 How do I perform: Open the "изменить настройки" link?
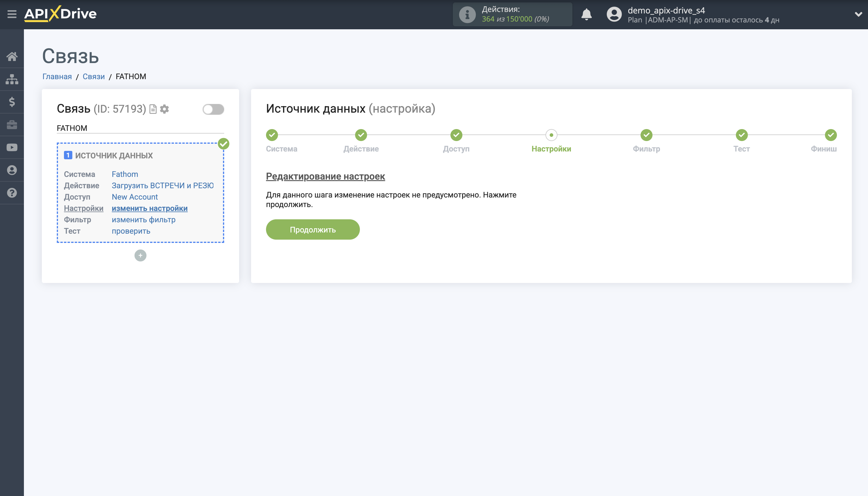[x=149, y=208]
